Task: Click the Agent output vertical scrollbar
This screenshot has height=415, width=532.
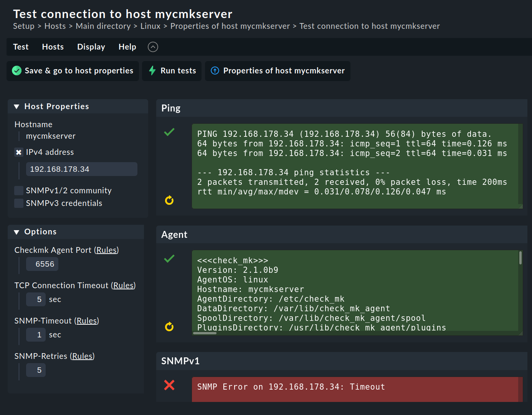Action: coord(520,258)
